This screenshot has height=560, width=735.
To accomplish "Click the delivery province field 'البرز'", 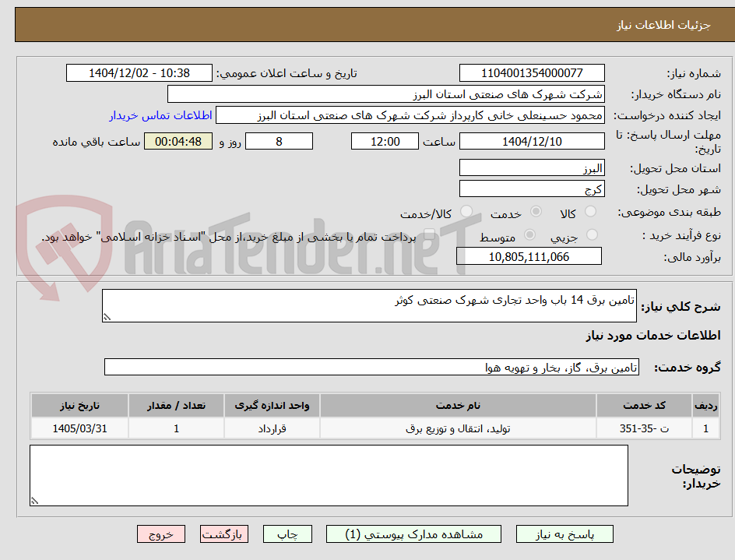I will click(532, 168).
